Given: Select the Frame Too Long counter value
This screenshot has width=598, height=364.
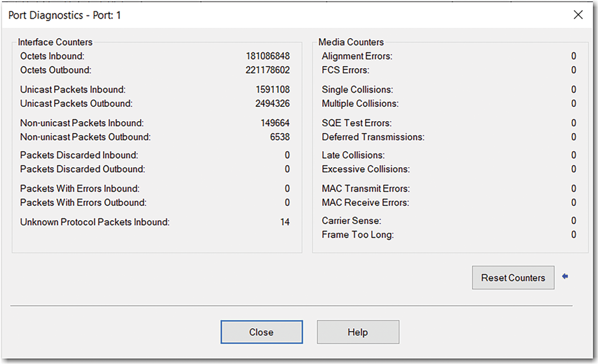Looking at the screenshot, I should point(574,234).
